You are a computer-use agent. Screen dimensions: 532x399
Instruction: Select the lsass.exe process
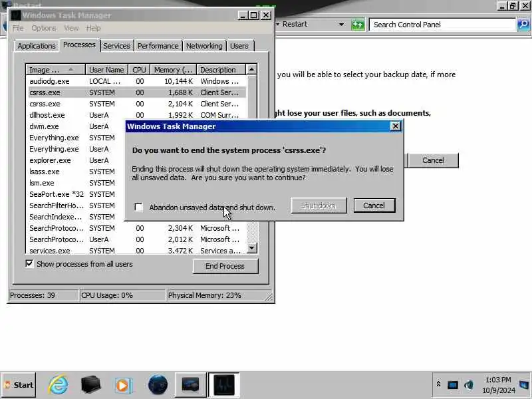[75, 172]
